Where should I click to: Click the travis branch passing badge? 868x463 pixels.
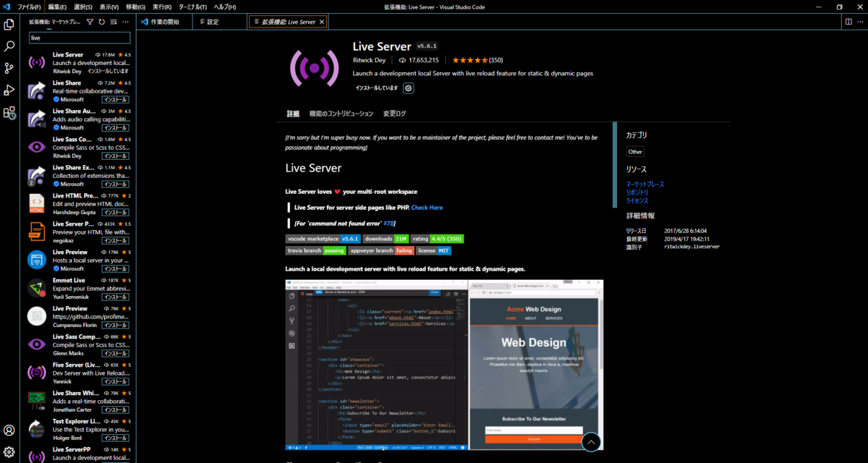pos(316,251)
